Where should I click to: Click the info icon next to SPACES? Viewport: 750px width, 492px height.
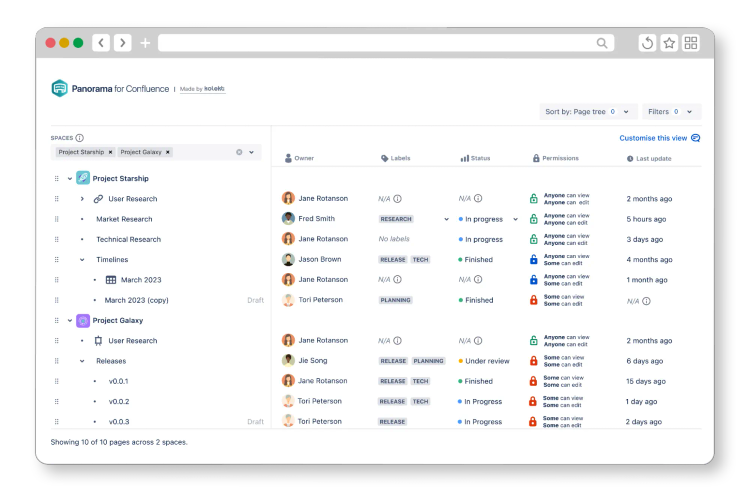coord(79,138)
